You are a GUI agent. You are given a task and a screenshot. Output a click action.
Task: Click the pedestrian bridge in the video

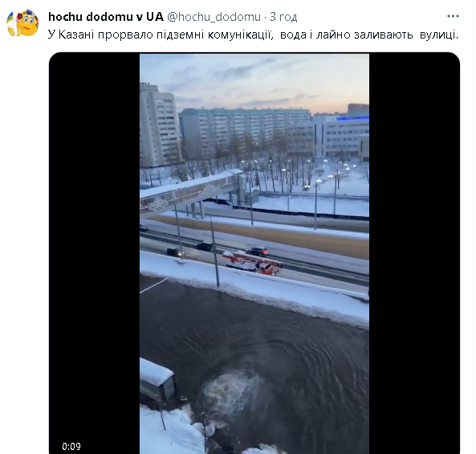(x=193, y=193)
